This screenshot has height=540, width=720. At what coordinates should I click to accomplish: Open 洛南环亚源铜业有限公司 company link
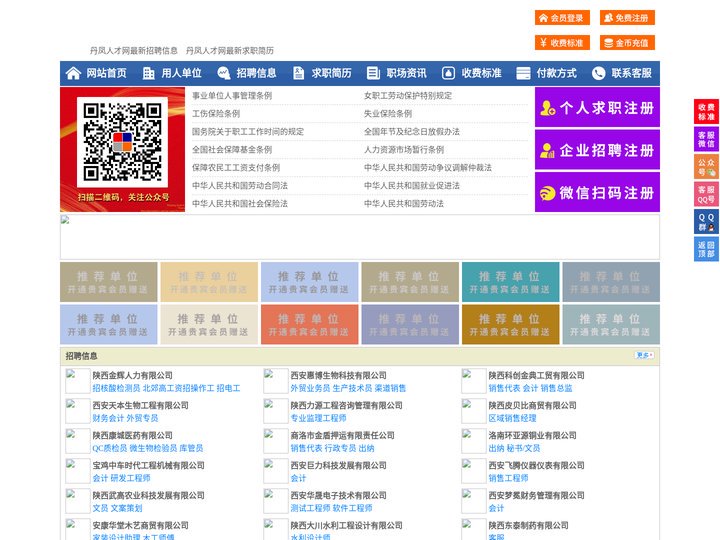pyautogui.click(x=532, y=435)
